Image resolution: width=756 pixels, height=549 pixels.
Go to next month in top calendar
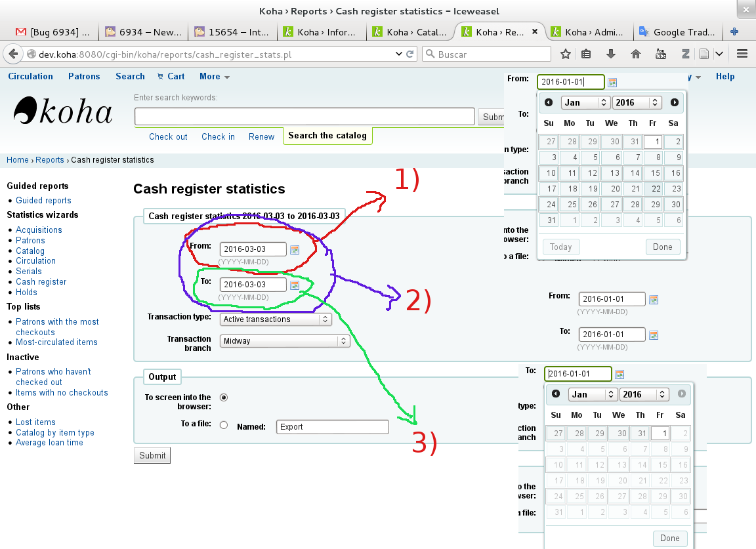click(675, 102)
